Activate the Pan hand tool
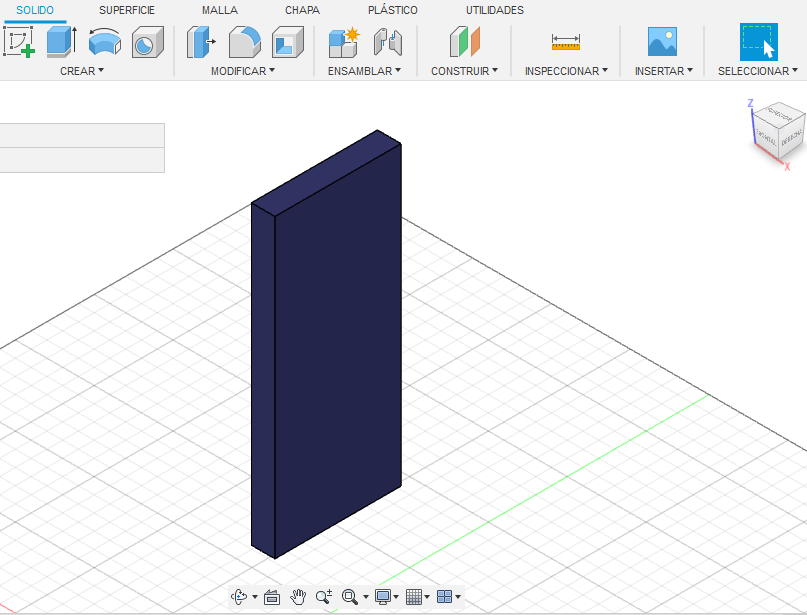 point(298,597)
